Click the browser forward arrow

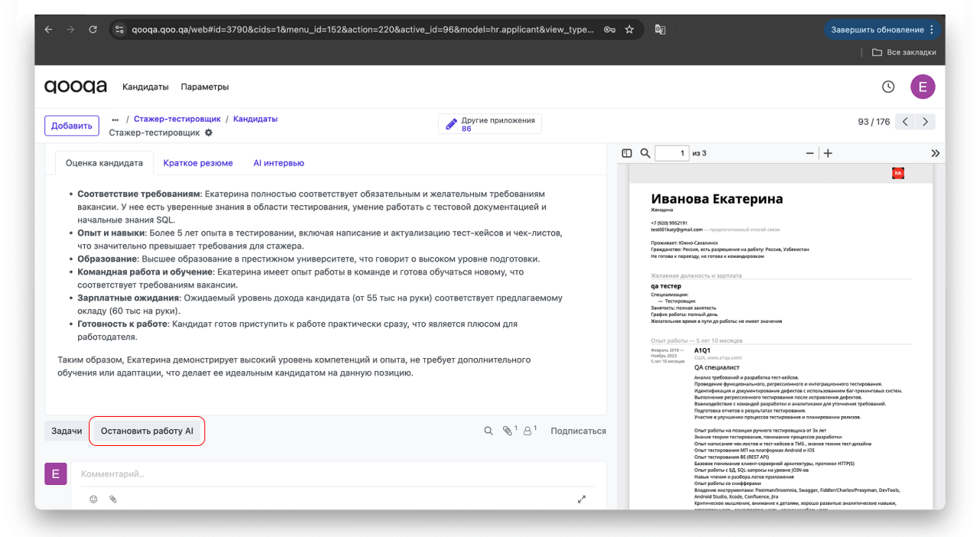coord(70,30)
